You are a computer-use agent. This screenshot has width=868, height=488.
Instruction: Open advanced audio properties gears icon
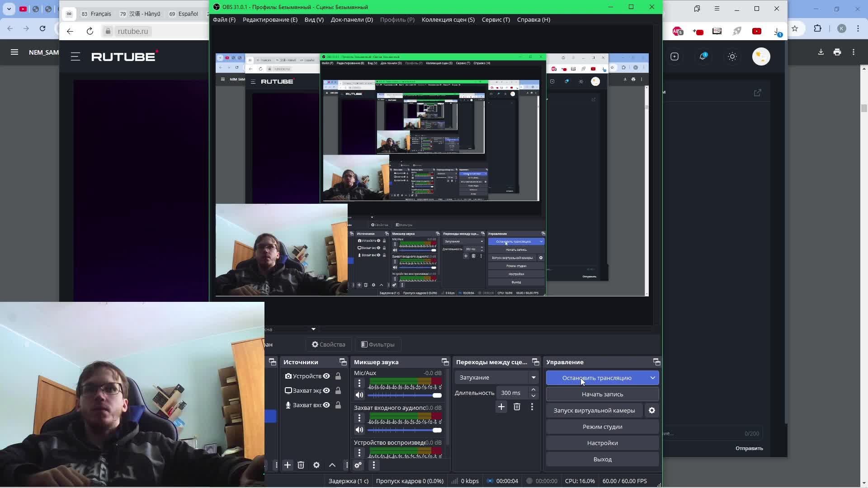click(x=358, y=465)
